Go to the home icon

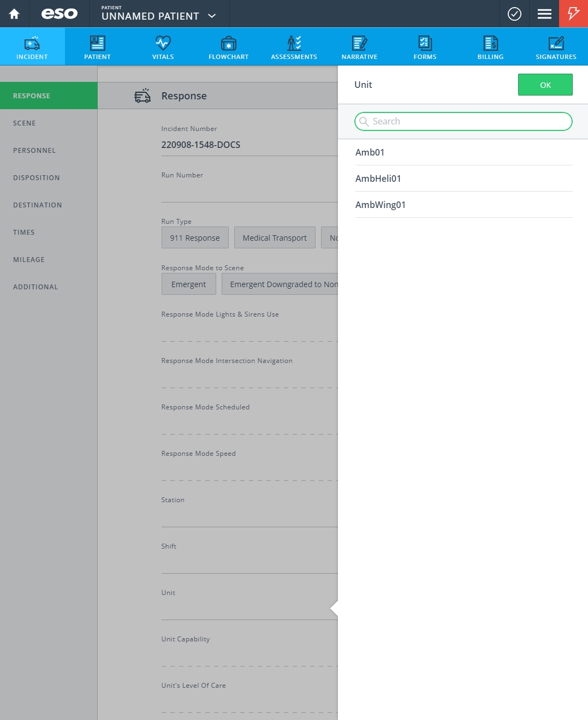click(14, 14)
